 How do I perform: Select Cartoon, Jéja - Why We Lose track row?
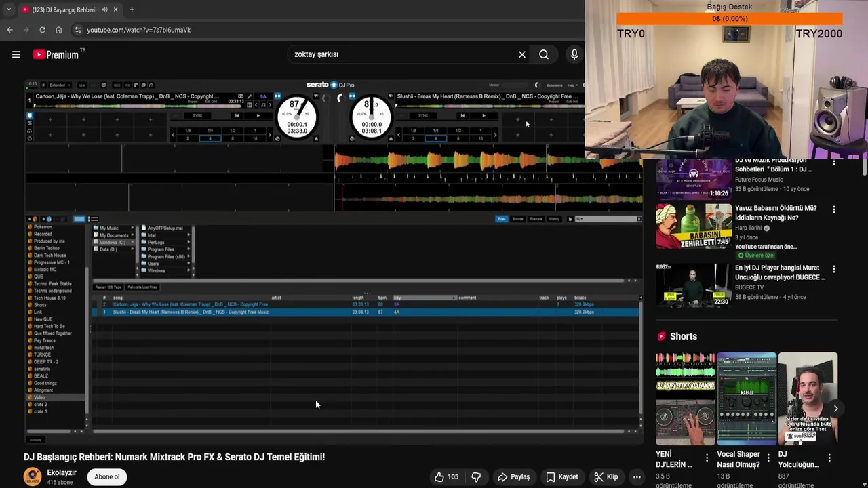[x=366, y=304]
